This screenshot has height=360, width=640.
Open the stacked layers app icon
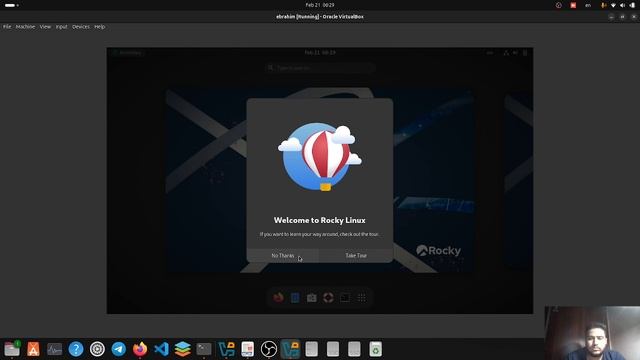[x=182, y=349]
